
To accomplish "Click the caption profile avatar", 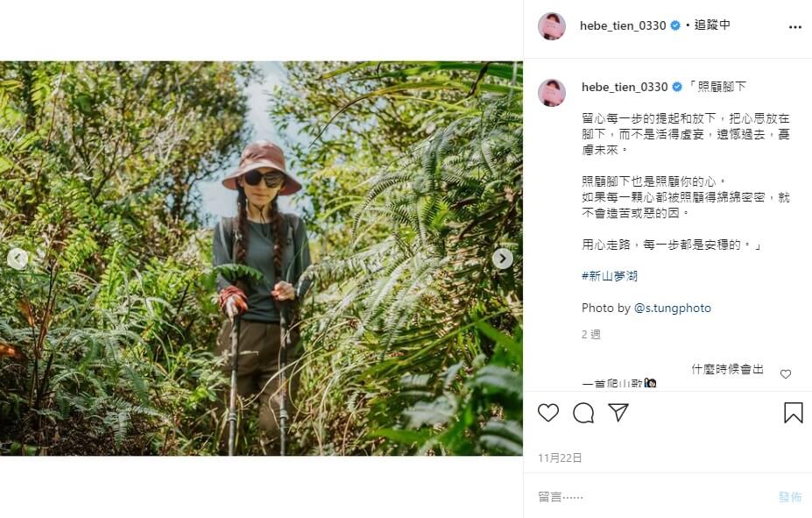I will (552, 92).
